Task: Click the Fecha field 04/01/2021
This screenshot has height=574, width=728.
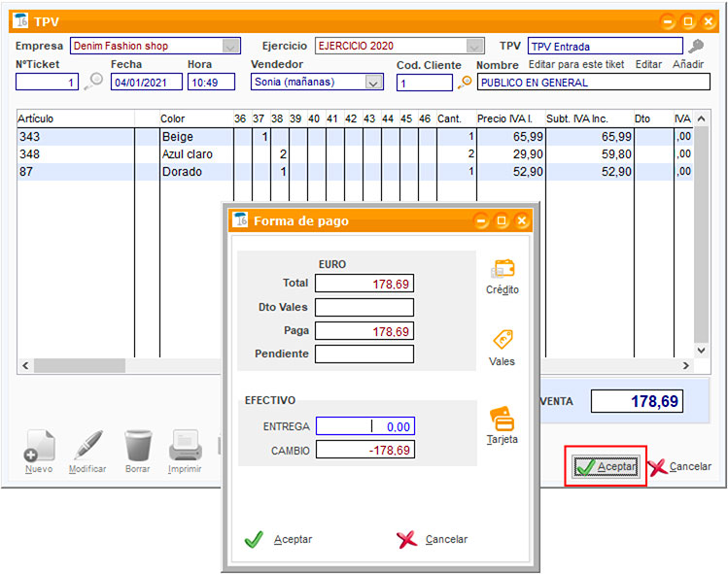Action: point(146,83)
